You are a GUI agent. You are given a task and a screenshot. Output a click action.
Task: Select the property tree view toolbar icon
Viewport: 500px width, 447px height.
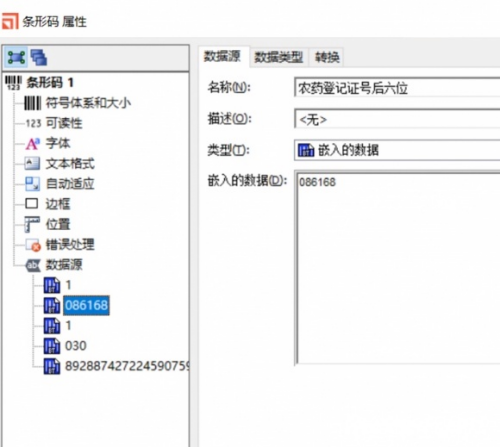coord(16,57)
